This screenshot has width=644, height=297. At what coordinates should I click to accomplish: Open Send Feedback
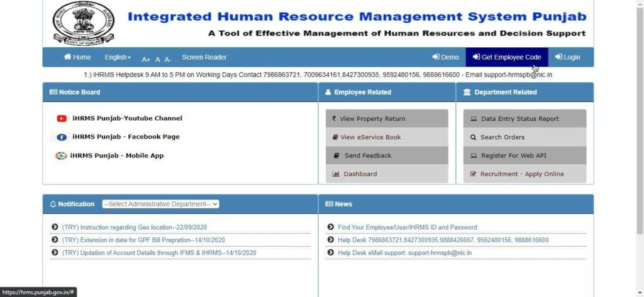pyautogui.click(x=387, y=155)
